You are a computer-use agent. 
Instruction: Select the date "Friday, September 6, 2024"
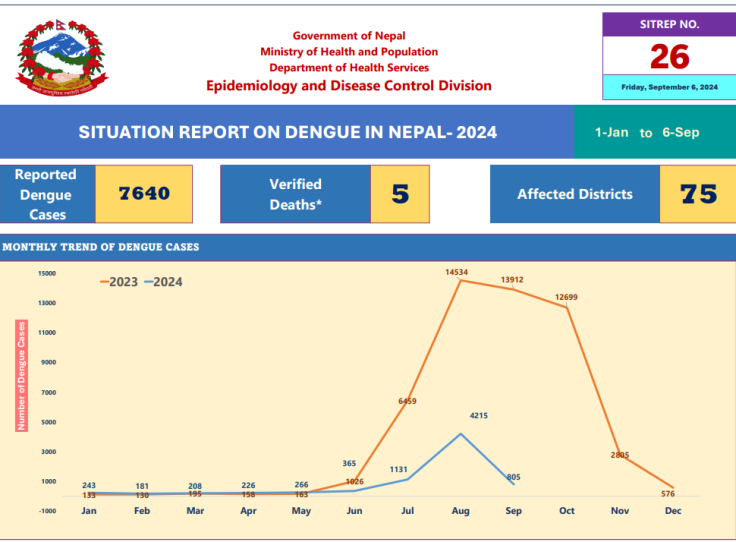(x=669, y=87)
